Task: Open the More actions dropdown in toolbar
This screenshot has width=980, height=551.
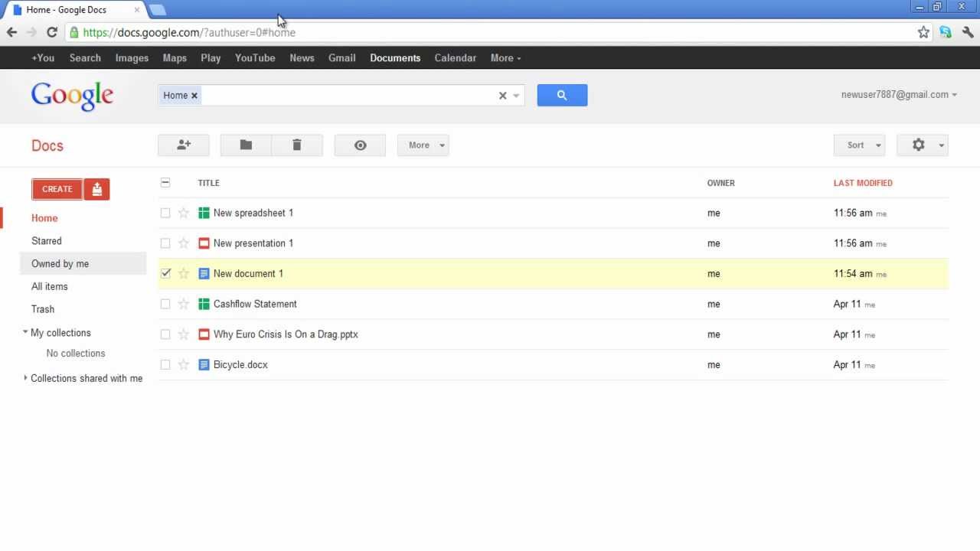Action: [x=423, y=145]
